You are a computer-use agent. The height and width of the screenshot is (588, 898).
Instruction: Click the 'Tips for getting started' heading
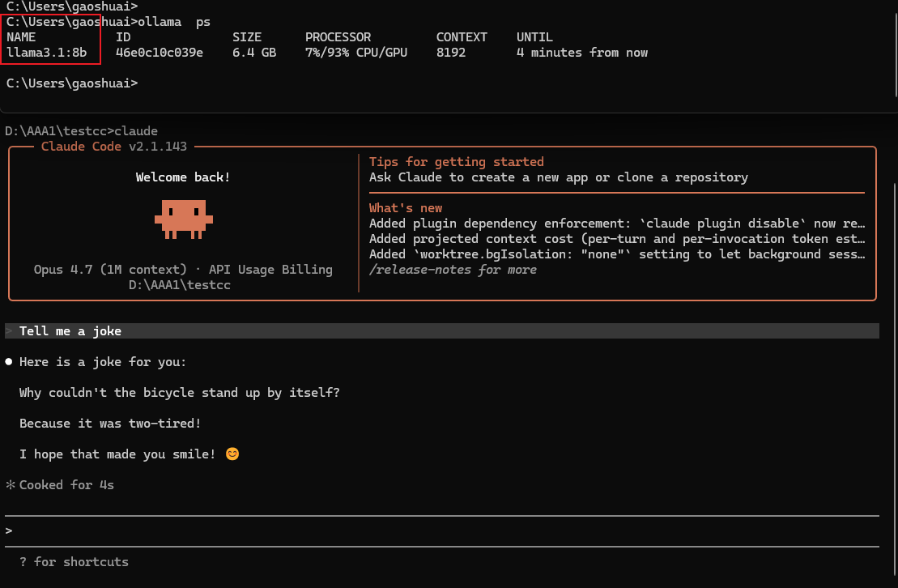(456, 162)
